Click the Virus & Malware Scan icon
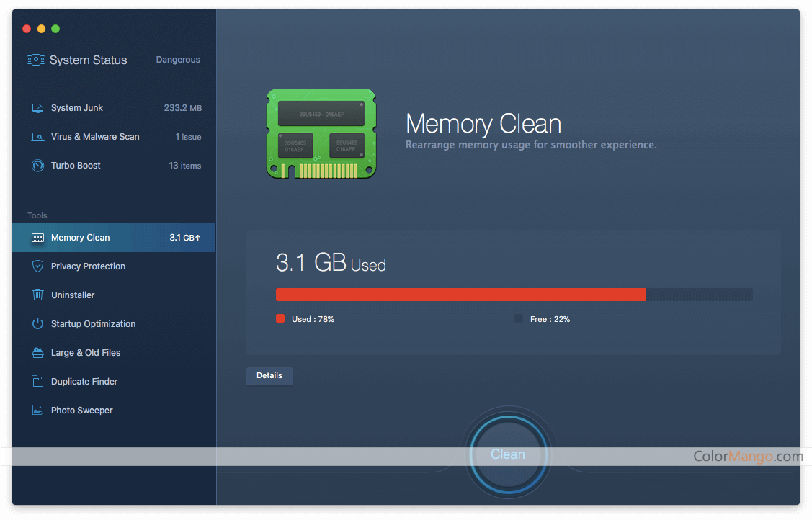The width and height of the screenshot is (812, 520). pyautogui.click(x=38, y=137)
